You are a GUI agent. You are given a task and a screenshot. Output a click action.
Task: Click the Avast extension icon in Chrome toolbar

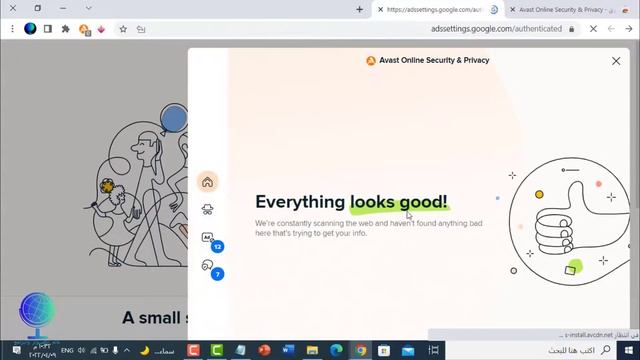click(x=84, y=29)
